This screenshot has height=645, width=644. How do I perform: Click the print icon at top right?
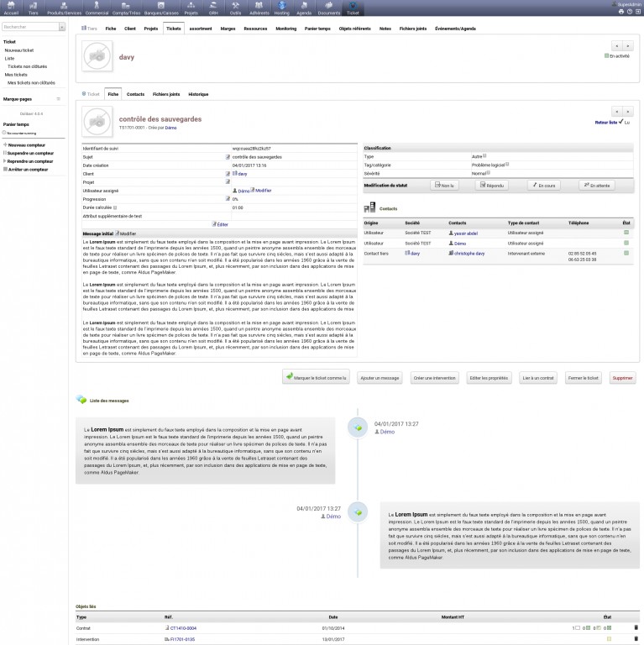(621, 12)
